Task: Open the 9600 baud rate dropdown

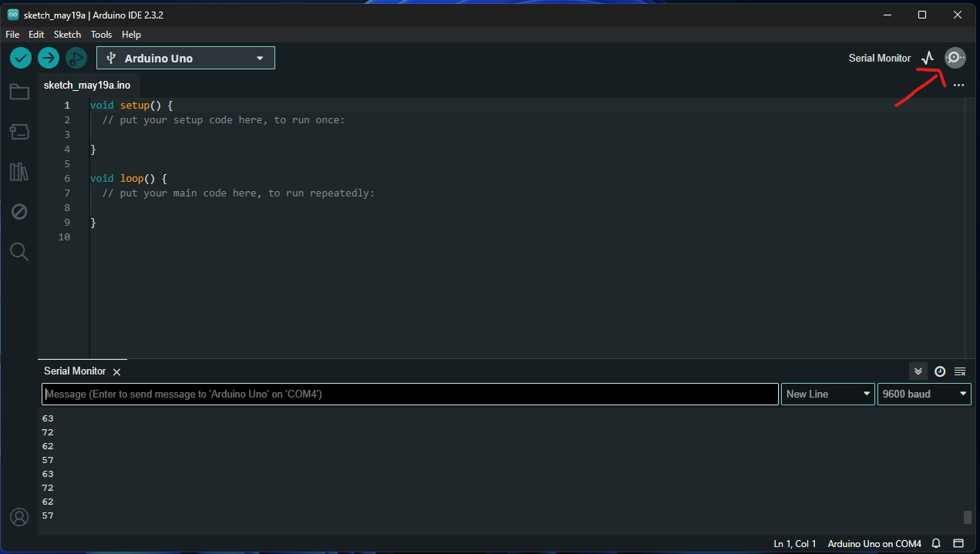Action: coord(924,394)
